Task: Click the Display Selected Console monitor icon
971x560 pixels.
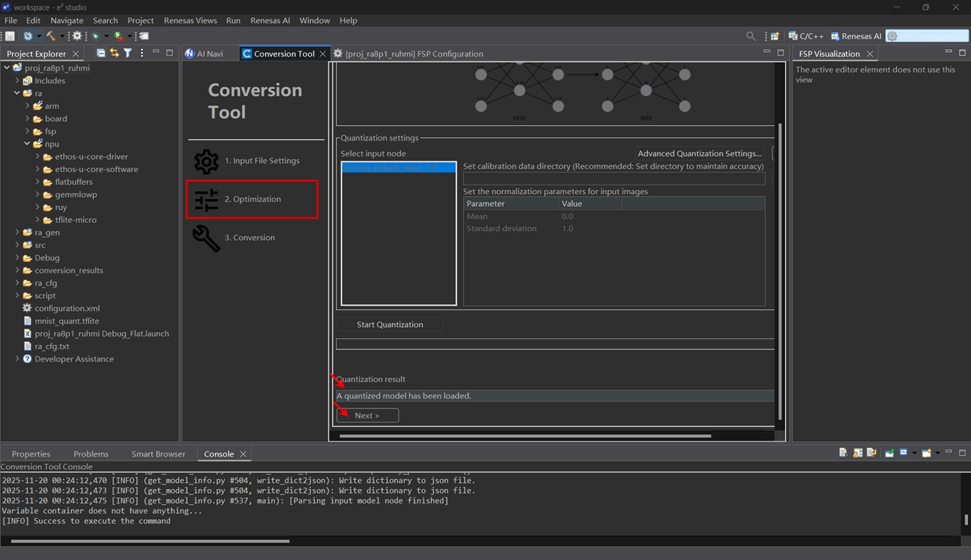Action: point(903,453)
